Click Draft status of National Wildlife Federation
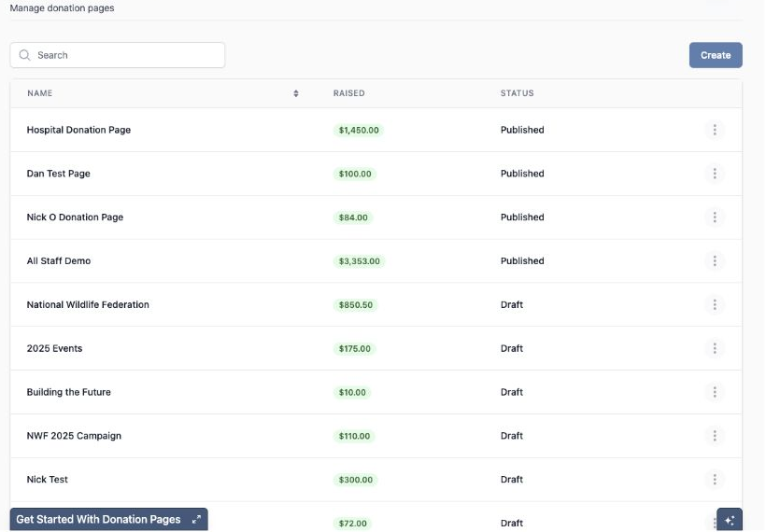The image size is (766, 532). [x=512, y=304]
